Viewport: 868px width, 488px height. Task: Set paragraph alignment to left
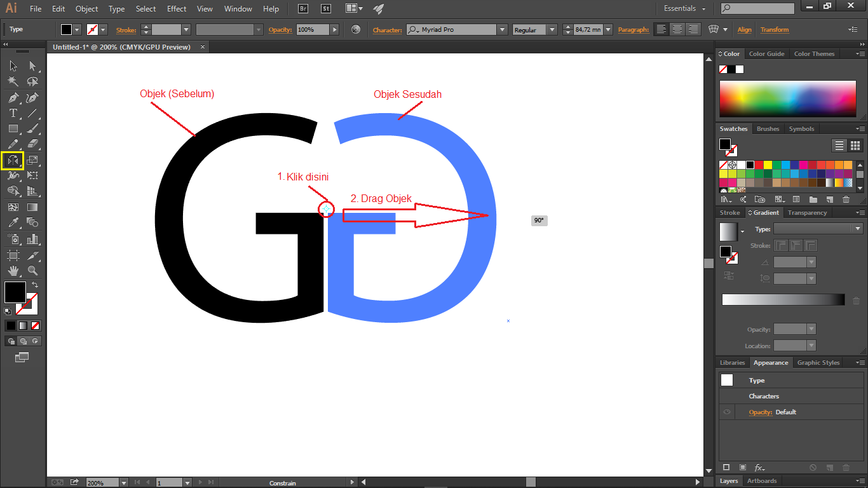pos(661,29)
